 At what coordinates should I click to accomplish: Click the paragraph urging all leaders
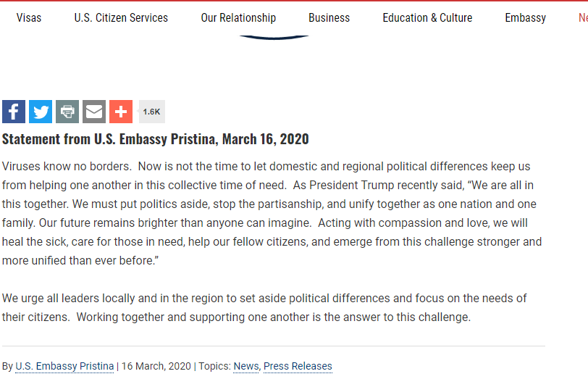click(264, 307)
